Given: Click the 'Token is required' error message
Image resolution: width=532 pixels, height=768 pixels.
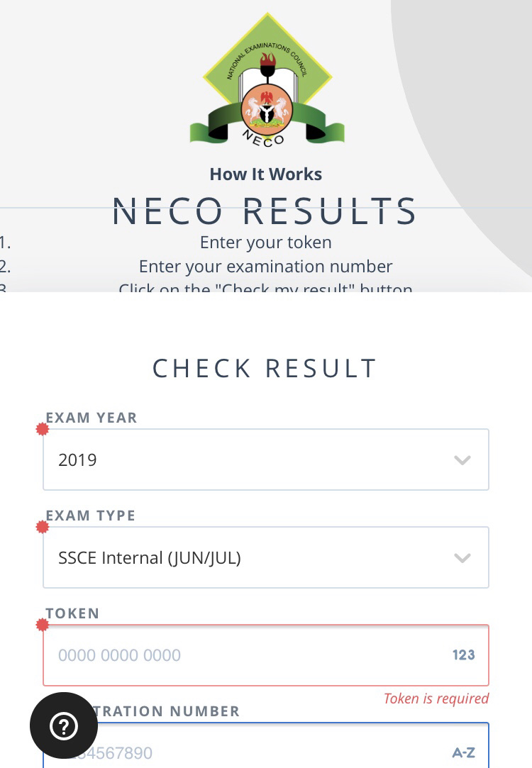Looking at the screenshot, I should 436,699.
